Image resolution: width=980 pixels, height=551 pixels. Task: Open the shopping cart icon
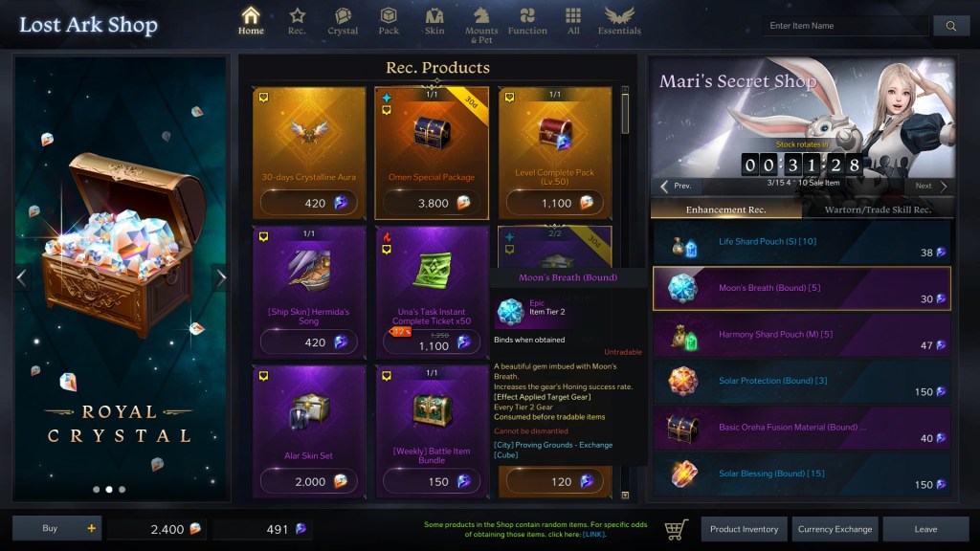click(676, 529)
